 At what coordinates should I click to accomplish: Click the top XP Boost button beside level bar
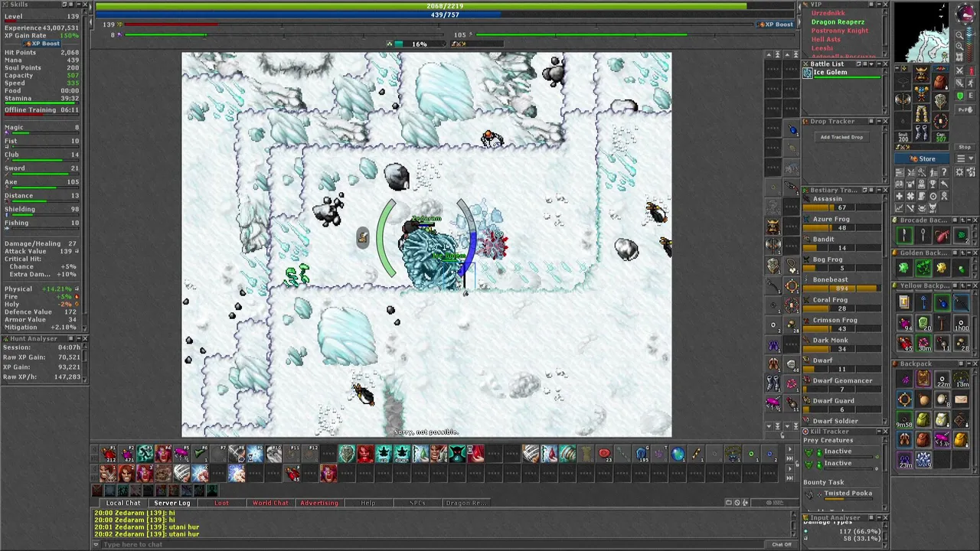coord(775,24)
